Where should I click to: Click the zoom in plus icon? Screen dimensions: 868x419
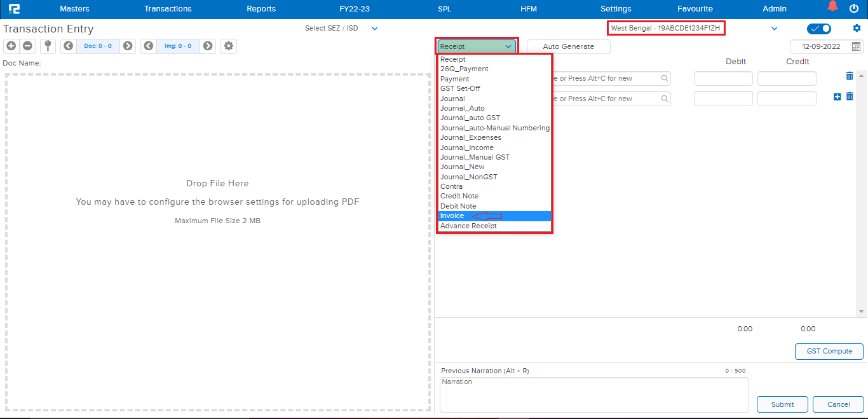pos(11,46)
